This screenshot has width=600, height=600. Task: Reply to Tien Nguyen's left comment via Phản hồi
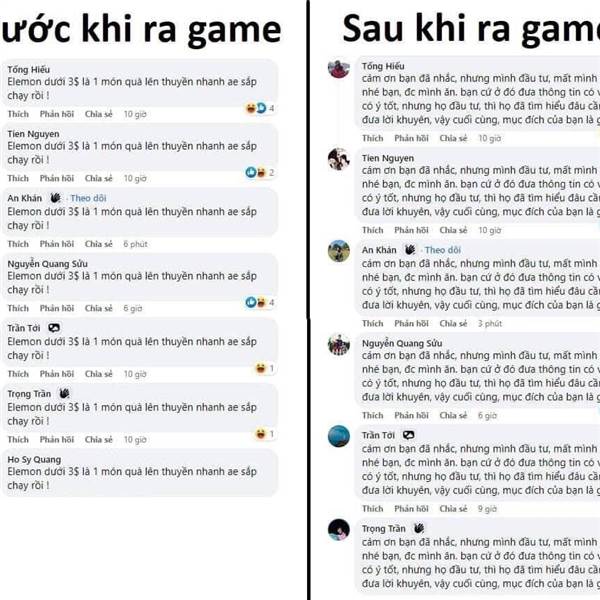click(x=57, y=178)
